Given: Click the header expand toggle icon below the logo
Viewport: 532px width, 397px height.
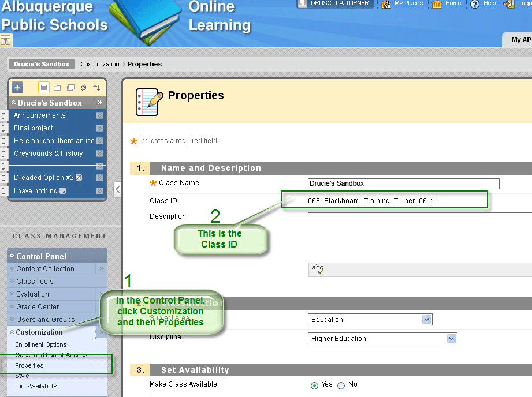Looking at the screenshot, I should click(x=6, y=41).
